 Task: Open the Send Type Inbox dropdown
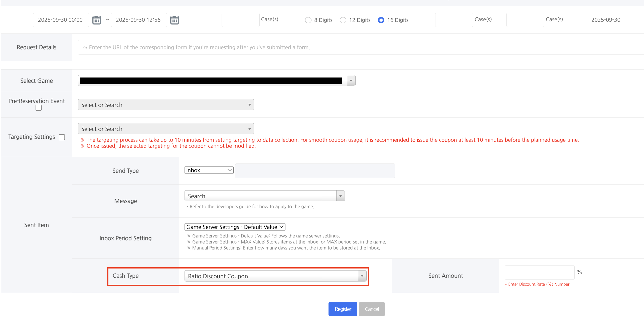(x=209, y=170)
